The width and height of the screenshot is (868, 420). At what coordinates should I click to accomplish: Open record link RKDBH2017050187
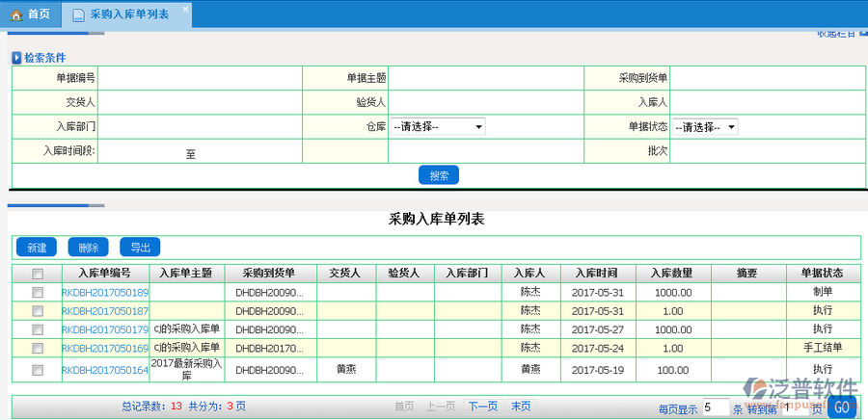(x=105, y=311)
